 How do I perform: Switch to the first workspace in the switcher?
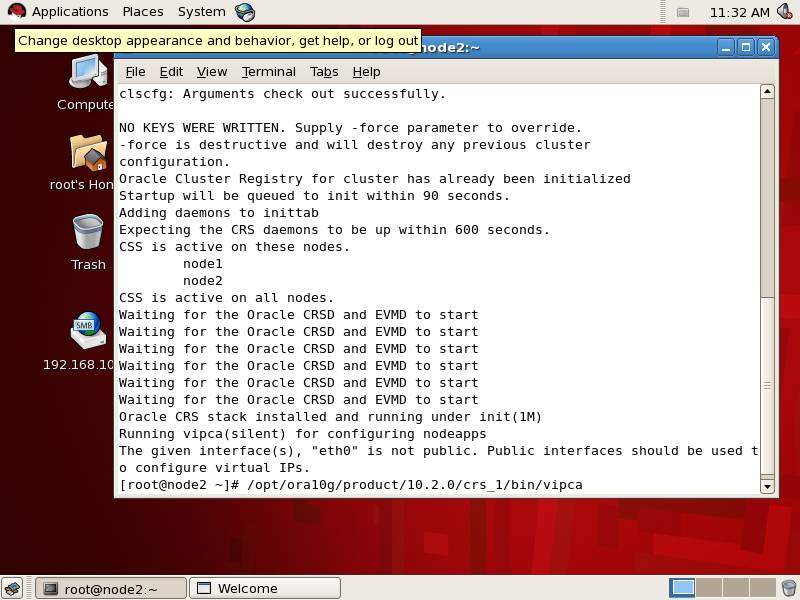(x=682, y=588)
